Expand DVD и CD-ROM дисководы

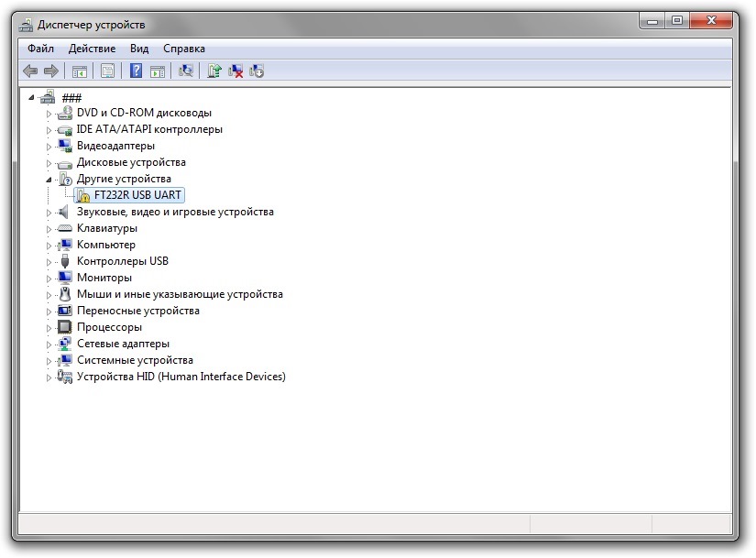pos(49,114)
